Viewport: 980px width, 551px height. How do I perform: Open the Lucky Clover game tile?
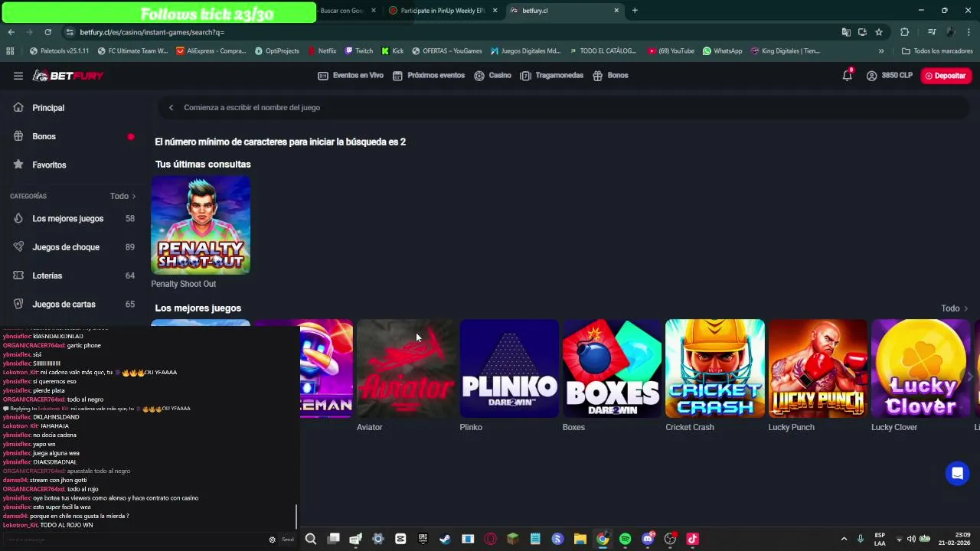coord(920,368)
